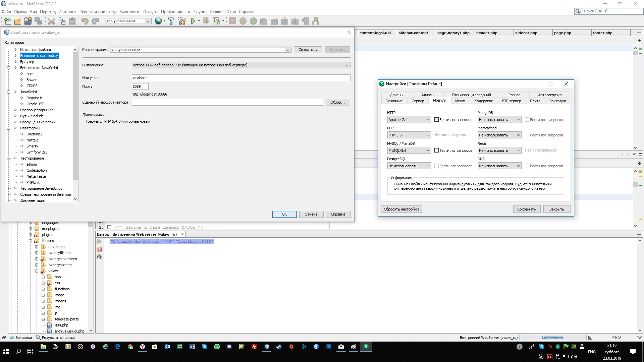Open the PostgreSQL module dropdown
The image size is (644, 362).
click(x=409, y=166)
